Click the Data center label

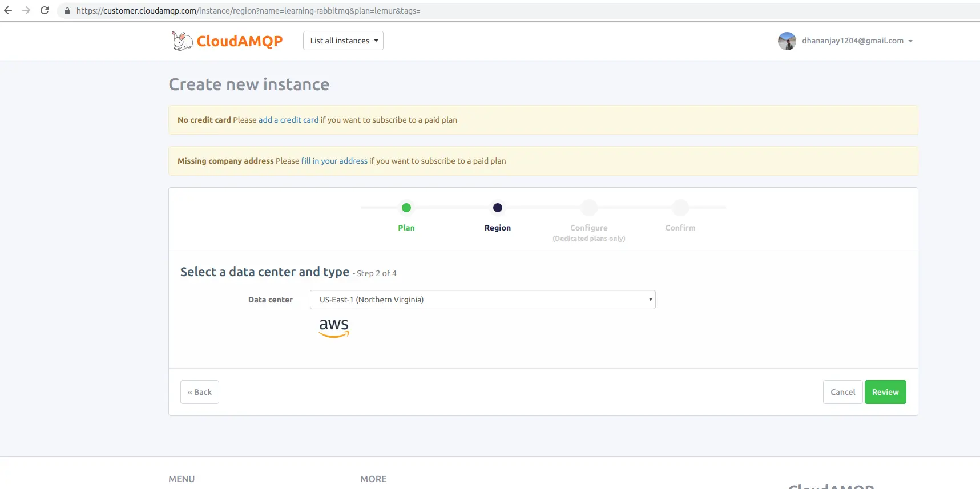[x=271, y=300]
